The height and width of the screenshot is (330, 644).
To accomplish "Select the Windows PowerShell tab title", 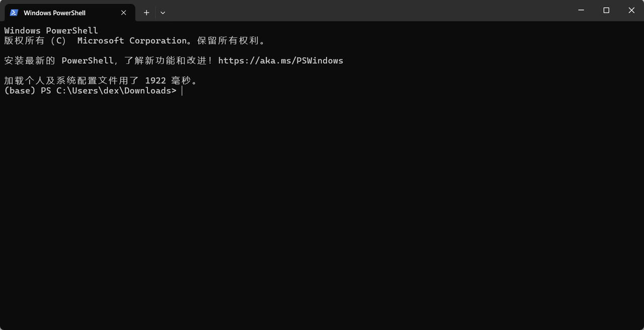I will [x=54, y=13].
